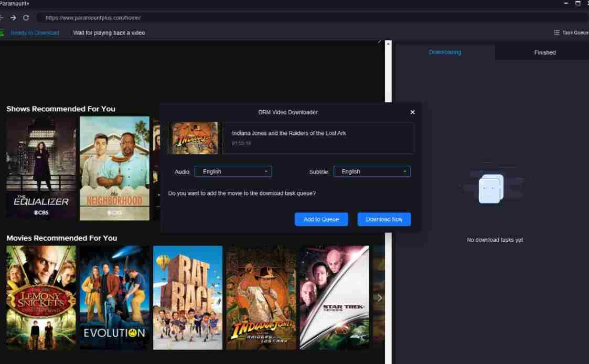Screen dimensions: 589x364
Task: Open the Lemony Snicket's movie poster
Action: (x=41, y=298)
